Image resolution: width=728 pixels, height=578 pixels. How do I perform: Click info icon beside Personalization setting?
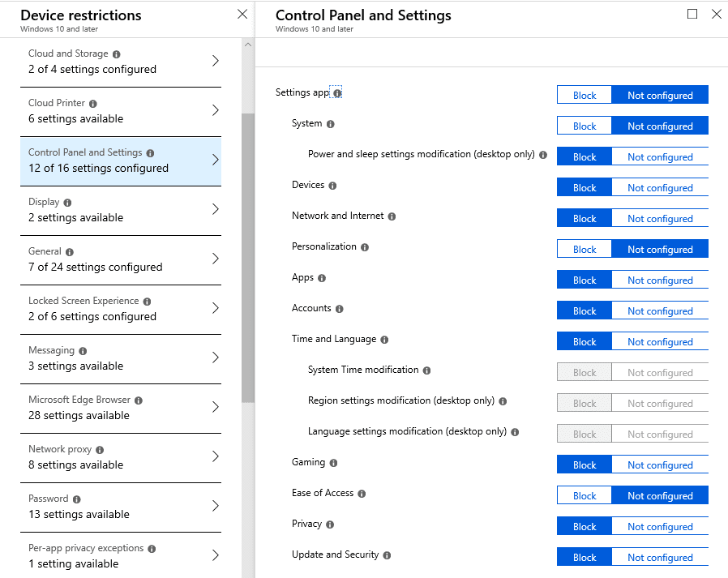click(x=365, y=247)
